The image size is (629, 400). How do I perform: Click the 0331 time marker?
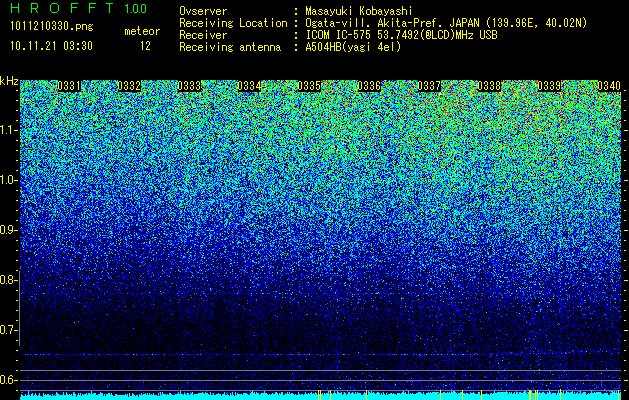(x=69, y=86)
